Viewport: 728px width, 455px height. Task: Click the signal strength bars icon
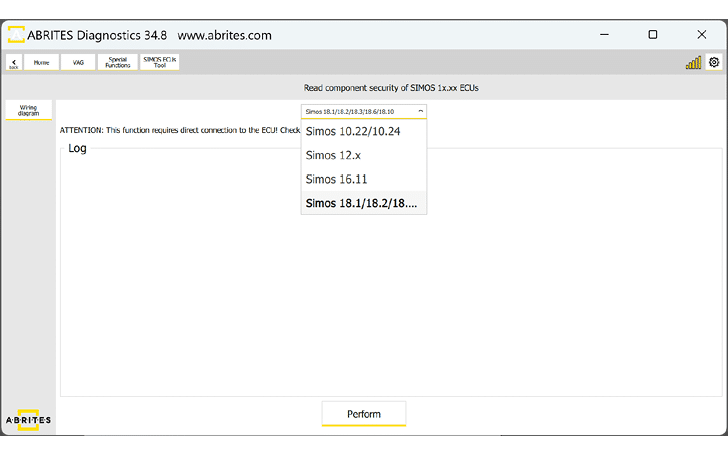point(693,63)
